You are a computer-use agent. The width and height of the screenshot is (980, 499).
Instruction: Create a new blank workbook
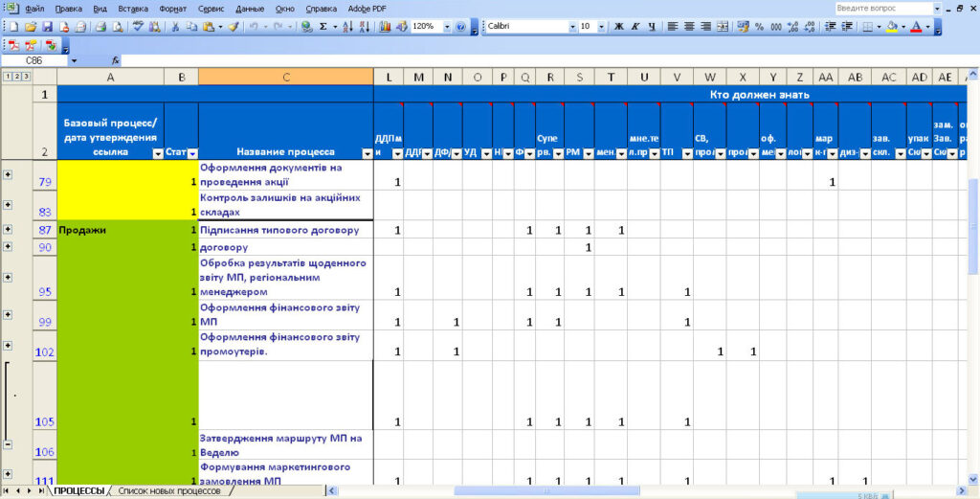pos(13,27)
